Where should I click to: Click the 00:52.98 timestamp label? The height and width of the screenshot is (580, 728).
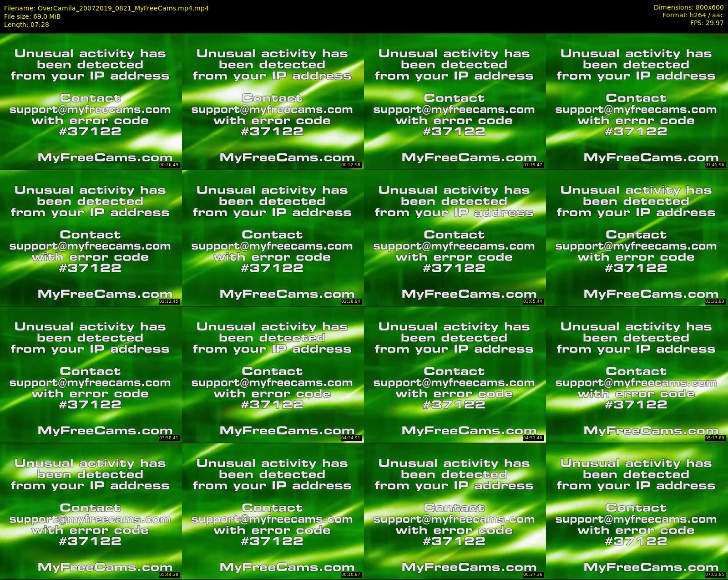pyautogui.click(x=351, y=165)
